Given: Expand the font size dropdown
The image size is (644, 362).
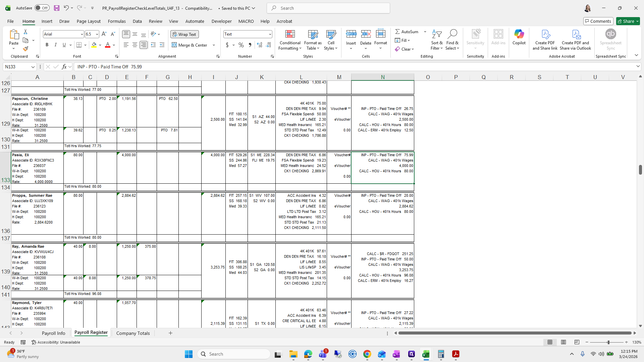Looking at the screenshot, I should click(x=97, y=34).
